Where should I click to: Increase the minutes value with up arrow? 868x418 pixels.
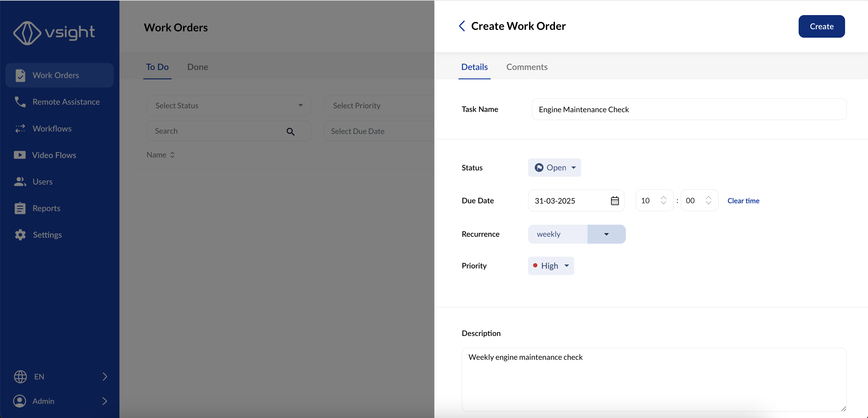point(708,197)
